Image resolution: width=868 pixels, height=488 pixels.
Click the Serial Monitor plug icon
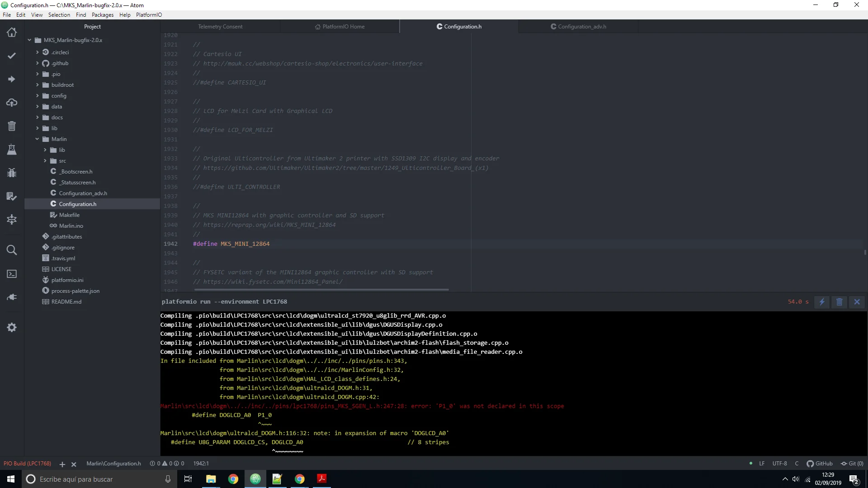[x=12, y=297]
